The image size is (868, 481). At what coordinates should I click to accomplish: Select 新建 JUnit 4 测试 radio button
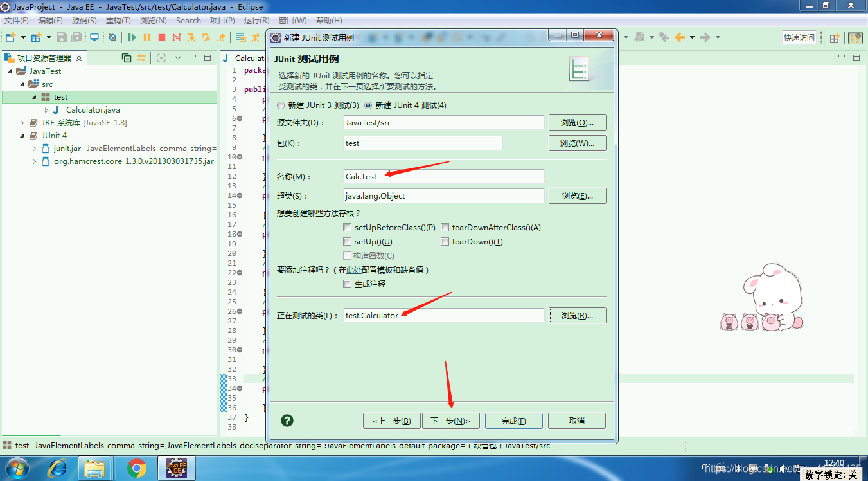pyautogui.click(x=368, y=105)
